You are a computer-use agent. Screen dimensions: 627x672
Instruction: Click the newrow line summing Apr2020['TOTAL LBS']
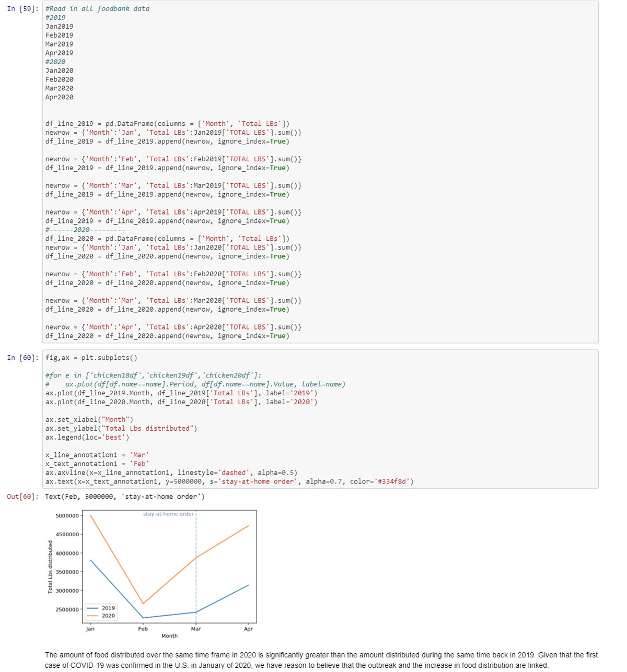click(173, 327)
